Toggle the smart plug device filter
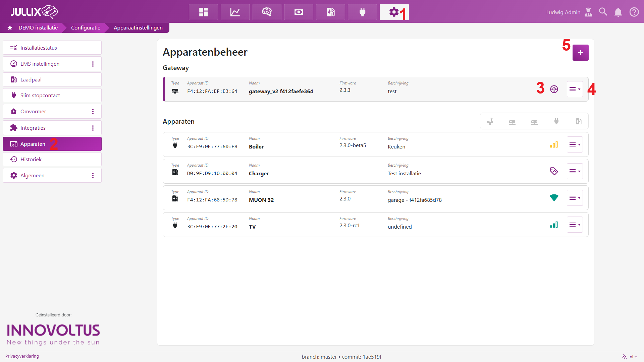 pos(556,121)
